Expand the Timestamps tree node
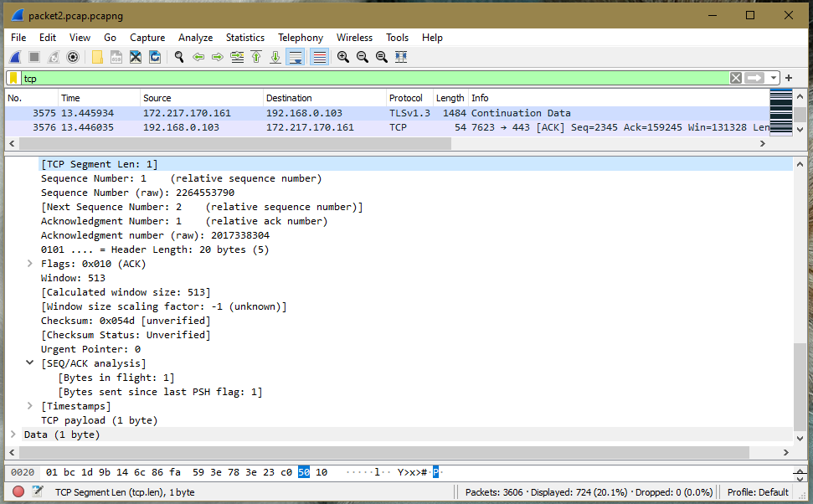The image size is (813, 504). 30,406
